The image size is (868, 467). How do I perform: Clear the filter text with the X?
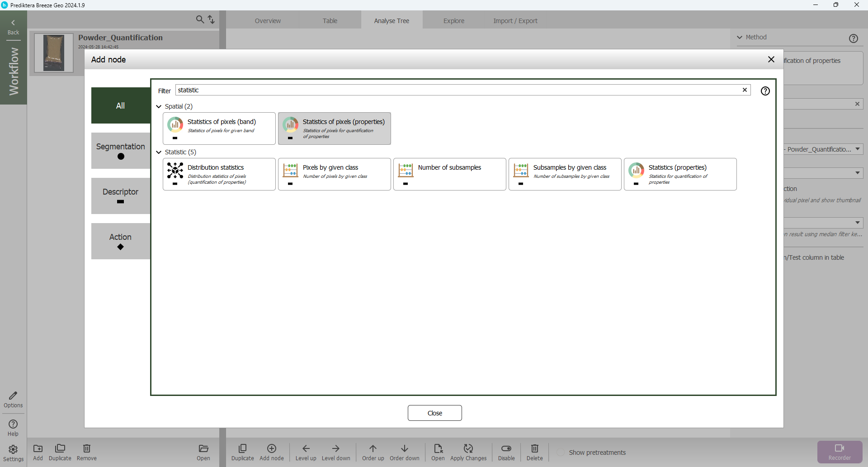745,90
